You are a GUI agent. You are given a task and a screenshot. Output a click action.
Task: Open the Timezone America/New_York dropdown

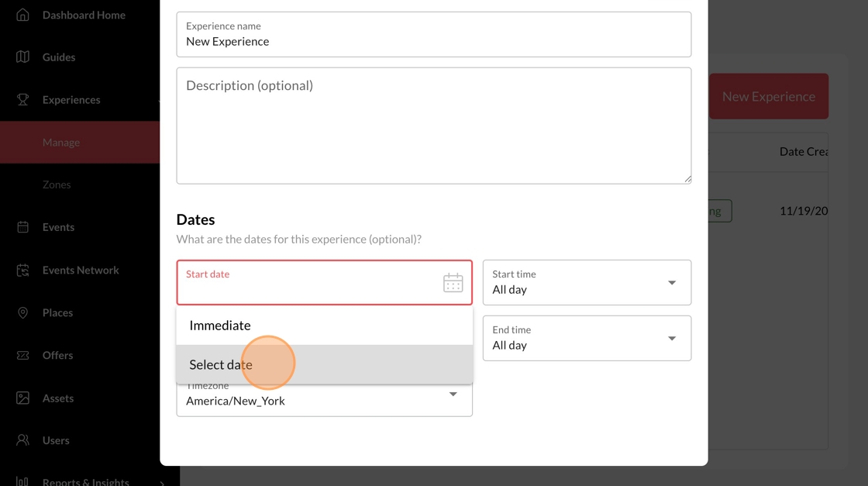point(453,395)
